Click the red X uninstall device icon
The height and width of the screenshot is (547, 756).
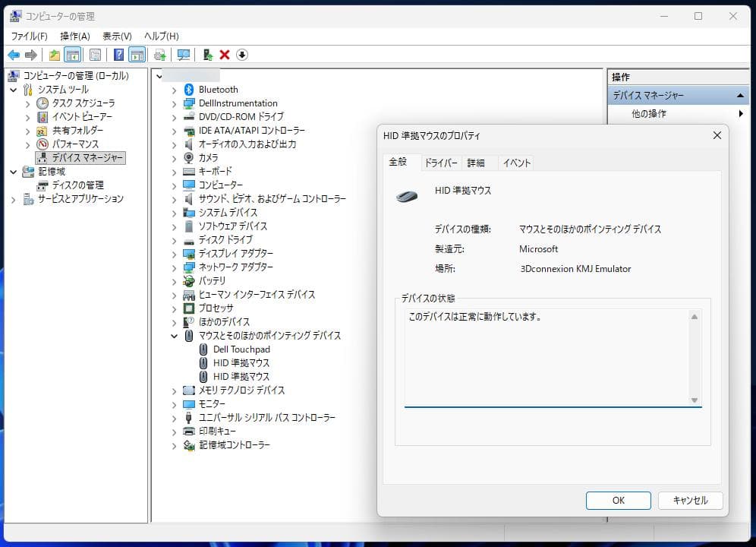click(x=224, y=54)
